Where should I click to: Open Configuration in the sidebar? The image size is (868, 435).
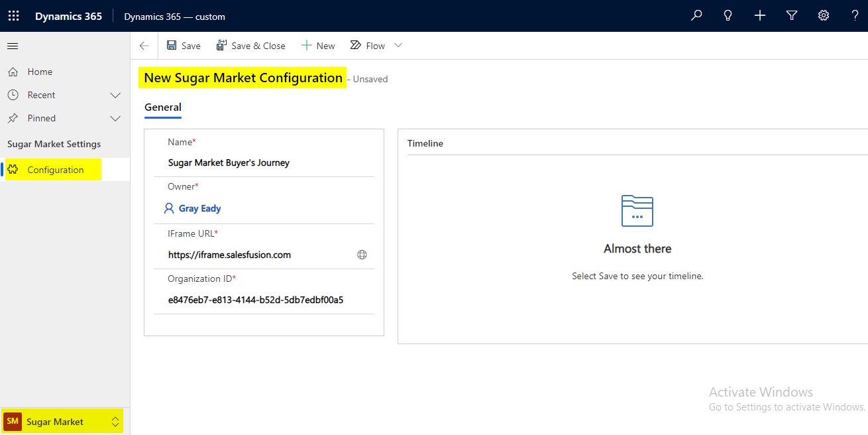[x=55, y=170]
